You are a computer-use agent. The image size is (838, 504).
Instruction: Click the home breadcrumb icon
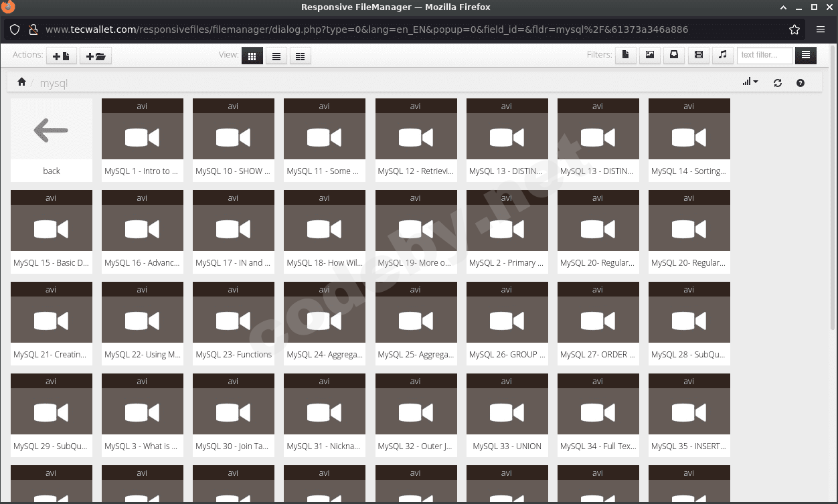[21, 81]
